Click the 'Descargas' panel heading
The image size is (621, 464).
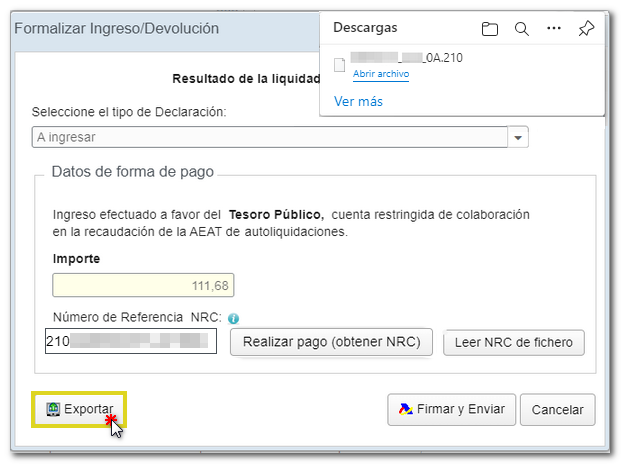tap(365, 28)
